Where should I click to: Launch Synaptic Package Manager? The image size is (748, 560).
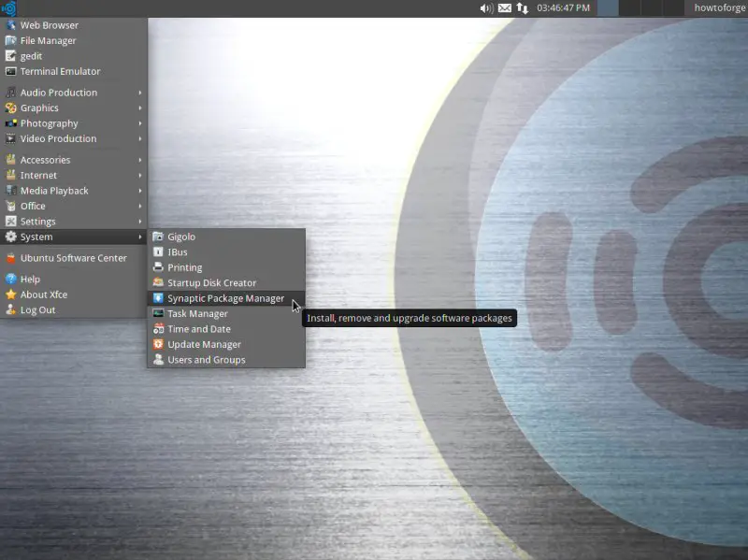pyautogui.click(x=226, y=298)
